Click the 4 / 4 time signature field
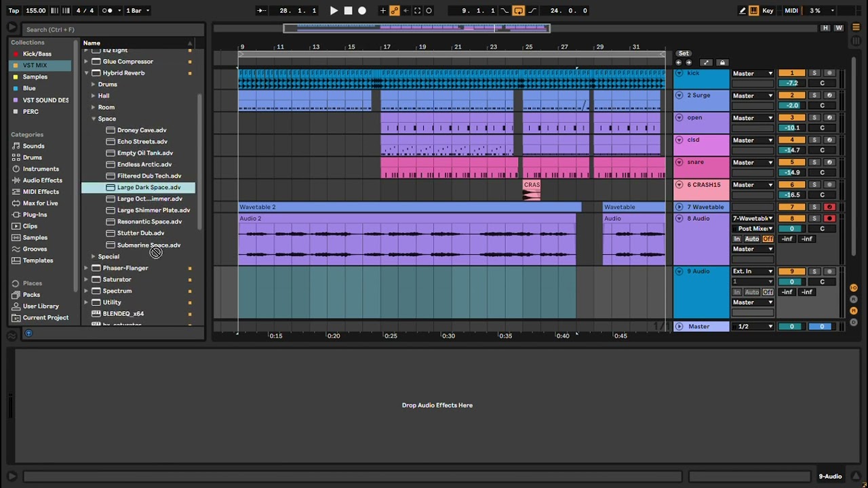 (85, 10)
